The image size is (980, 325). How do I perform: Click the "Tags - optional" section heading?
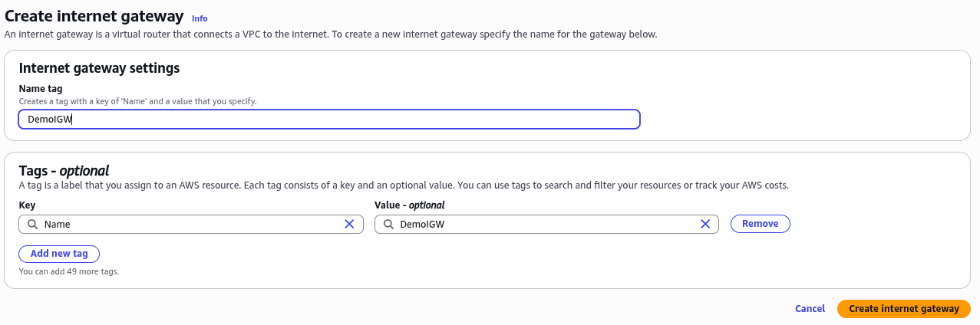64,171
